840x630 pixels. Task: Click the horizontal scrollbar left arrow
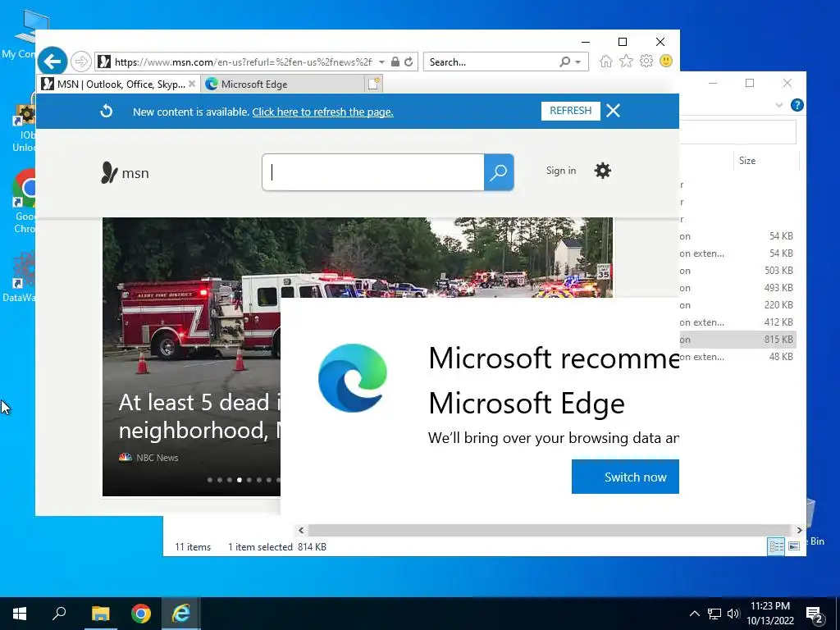pyautogui.click(x=301, y=530)
